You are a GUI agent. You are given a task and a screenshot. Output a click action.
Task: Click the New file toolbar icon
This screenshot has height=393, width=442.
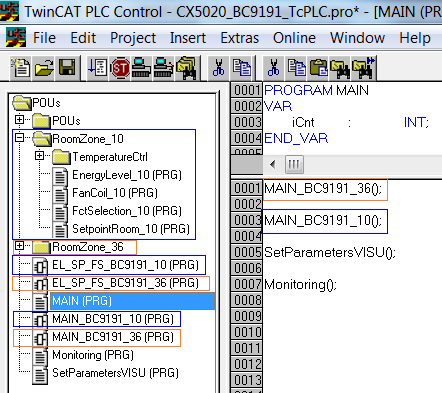[21, 68]
